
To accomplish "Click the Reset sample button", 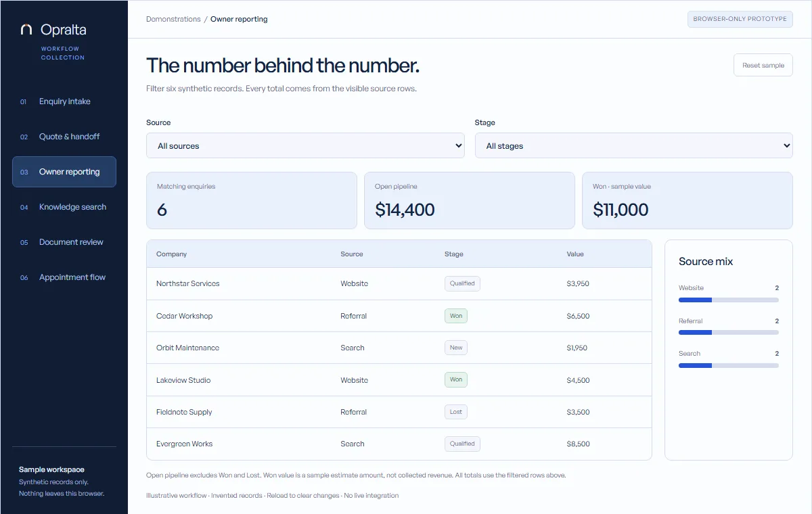I will (763, 66).
